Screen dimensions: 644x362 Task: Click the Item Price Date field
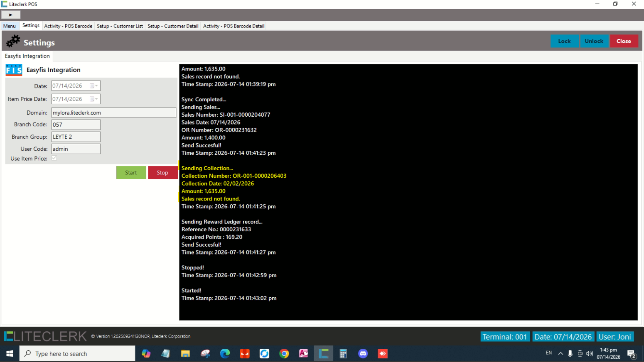pyautogui.click(x=76, y=99)
